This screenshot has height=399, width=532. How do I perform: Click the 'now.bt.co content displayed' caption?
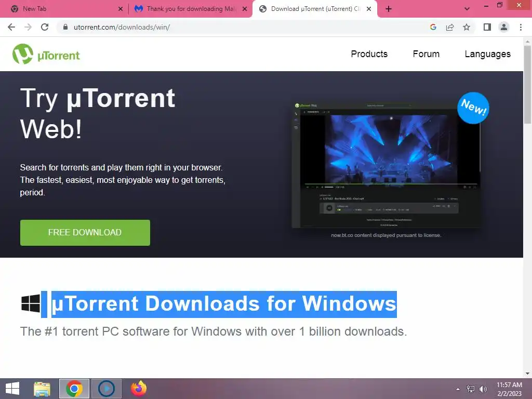coord(386,235)
